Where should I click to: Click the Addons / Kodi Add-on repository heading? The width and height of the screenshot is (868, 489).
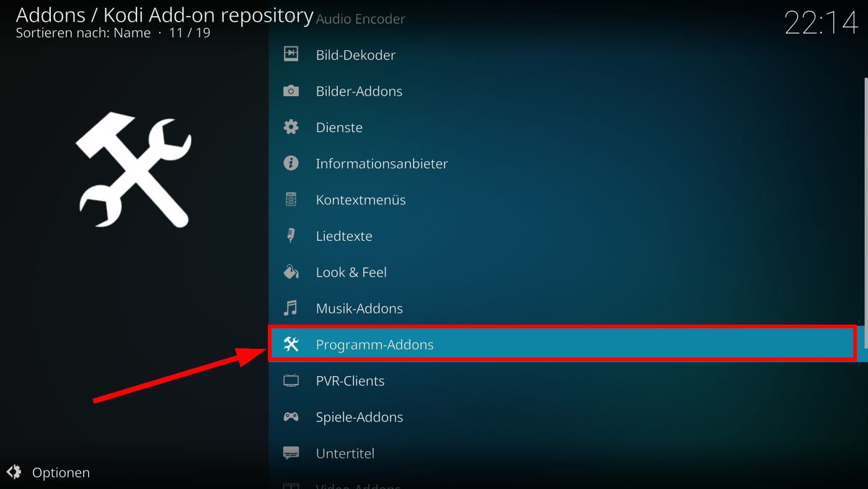(164, 14)
